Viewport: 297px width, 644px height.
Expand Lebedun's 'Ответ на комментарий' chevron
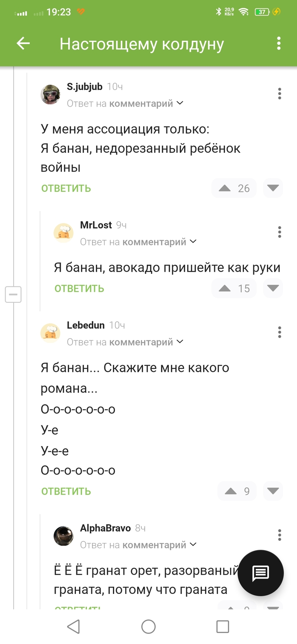pyautogui.click(x=180, y=342)
